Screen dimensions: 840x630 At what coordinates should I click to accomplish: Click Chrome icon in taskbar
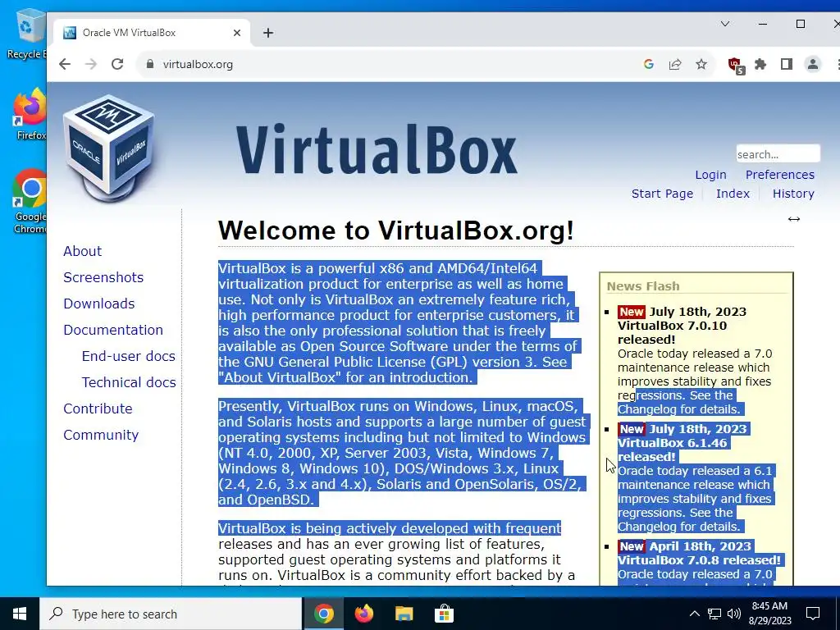323,614
